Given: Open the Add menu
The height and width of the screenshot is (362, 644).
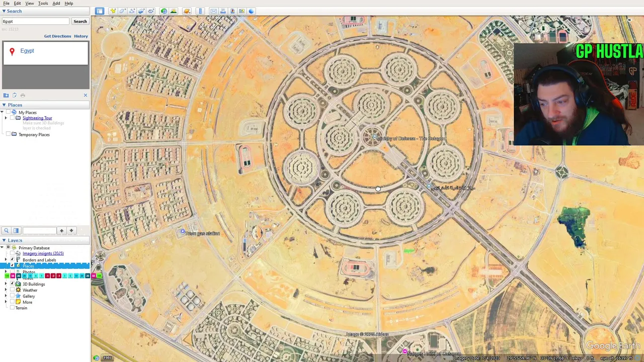Looking at the screenshot, I should pyautogui.click(x=56, y=4).
